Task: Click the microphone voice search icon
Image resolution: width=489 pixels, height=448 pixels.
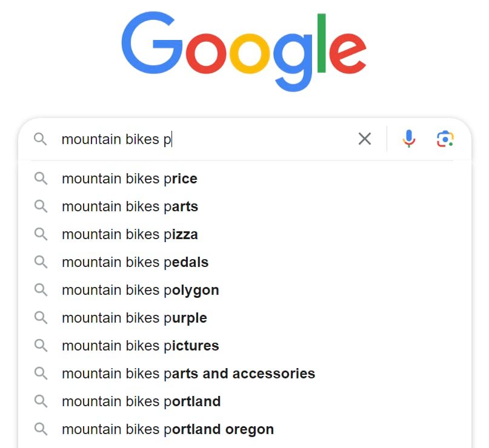Action: (x=409, y=139)
